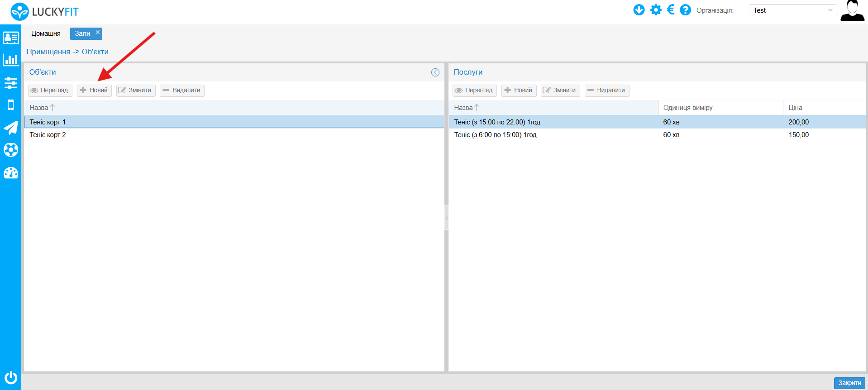Image resolution: width=868 pixels, height=390 pixels.
Task: Click the soccer ball sidebar icon
Action: pyautogui.click(x=10, y=150)
